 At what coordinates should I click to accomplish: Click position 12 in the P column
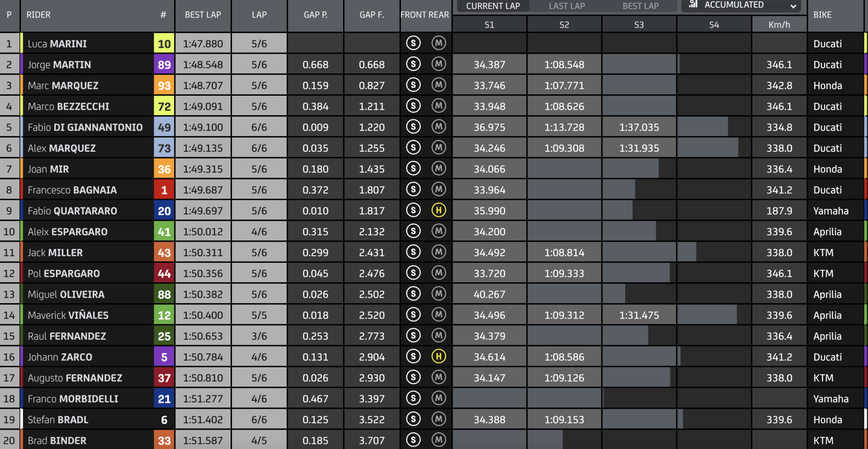click(9, 273)
